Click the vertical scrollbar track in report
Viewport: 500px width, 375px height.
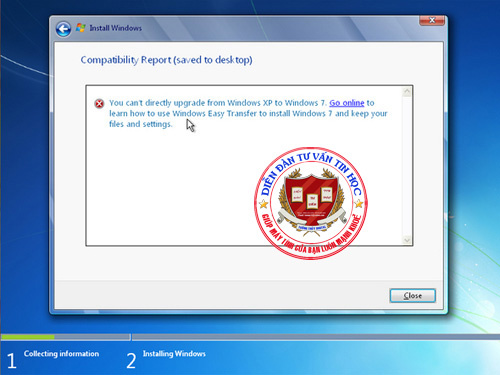[407, 166]
